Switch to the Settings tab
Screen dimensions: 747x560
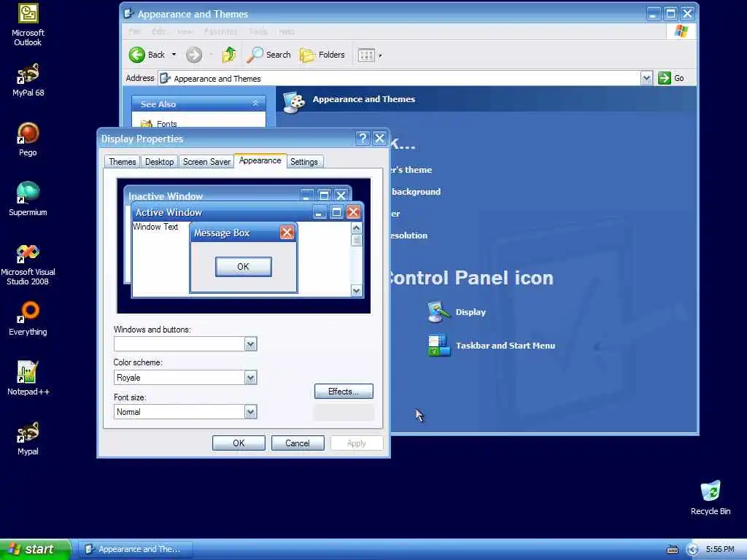pyautogui.click(x=304, y=162)
